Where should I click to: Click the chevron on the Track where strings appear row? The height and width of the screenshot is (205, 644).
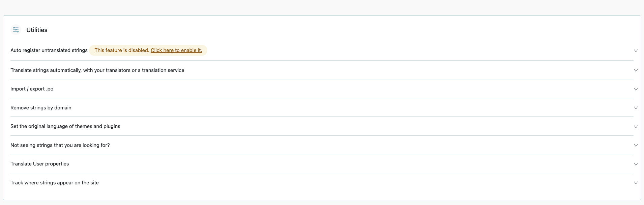(636, 183)
